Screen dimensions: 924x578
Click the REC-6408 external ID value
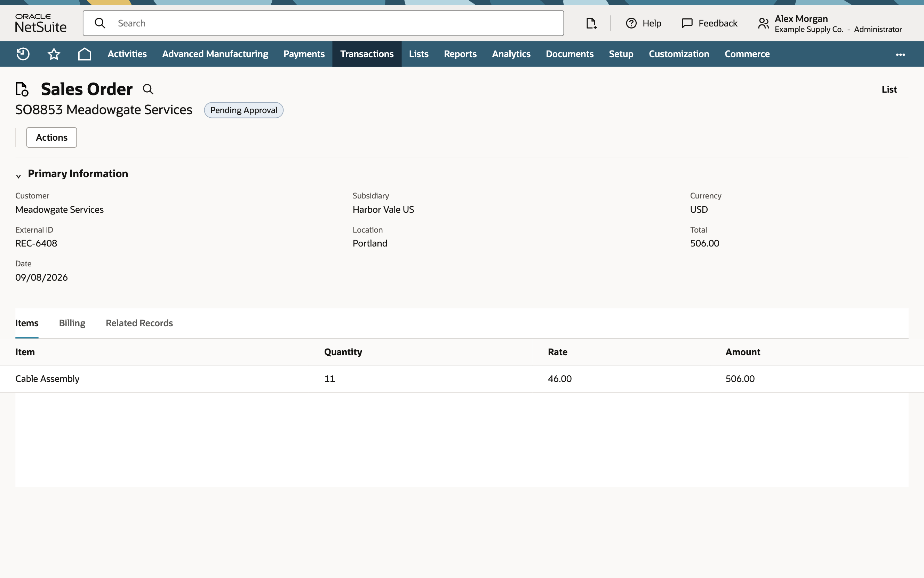pyautogui.click(x=36, y=243)
